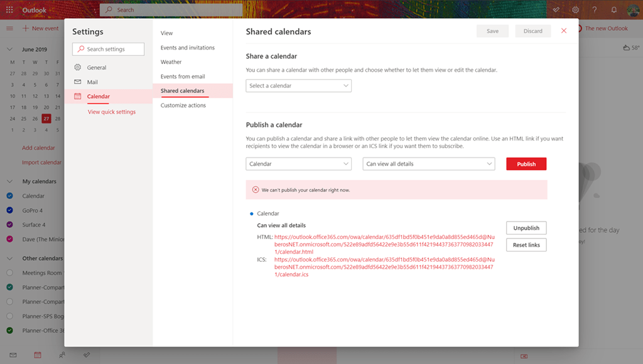Open account profile picture
The height and width of the screenshot is (364, 643).
pos(633,10)
